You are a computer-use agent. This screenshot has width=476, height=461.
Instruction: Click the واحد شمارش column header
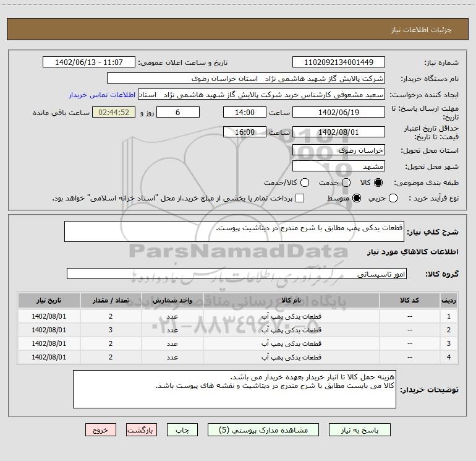pyautogui.click(x=172, y=301)
